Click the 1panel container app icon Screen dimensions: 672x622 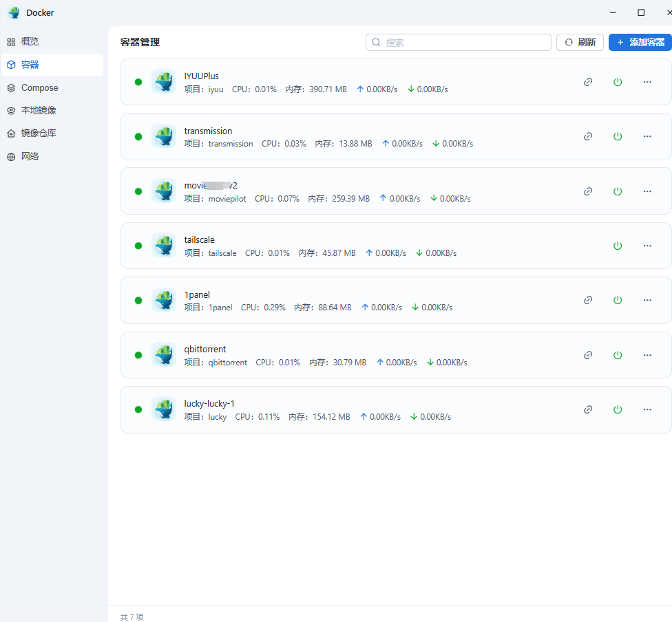(x=164, y=300)
